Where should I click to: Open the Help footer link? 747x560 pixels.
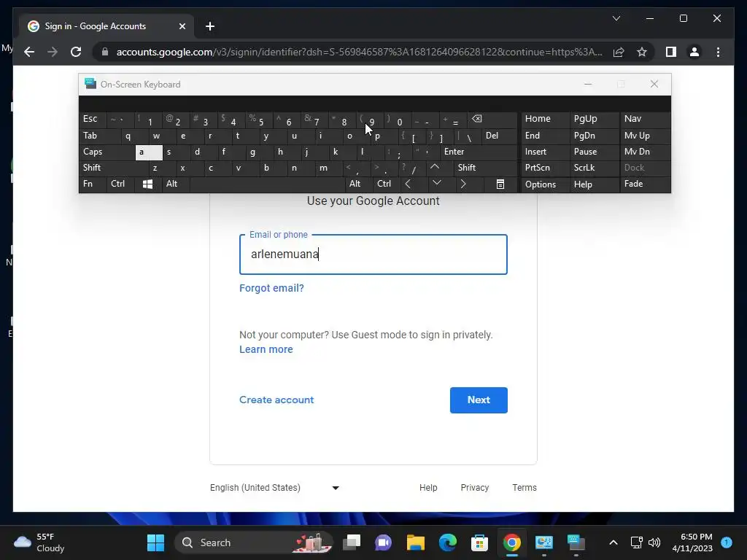[428, 488]
